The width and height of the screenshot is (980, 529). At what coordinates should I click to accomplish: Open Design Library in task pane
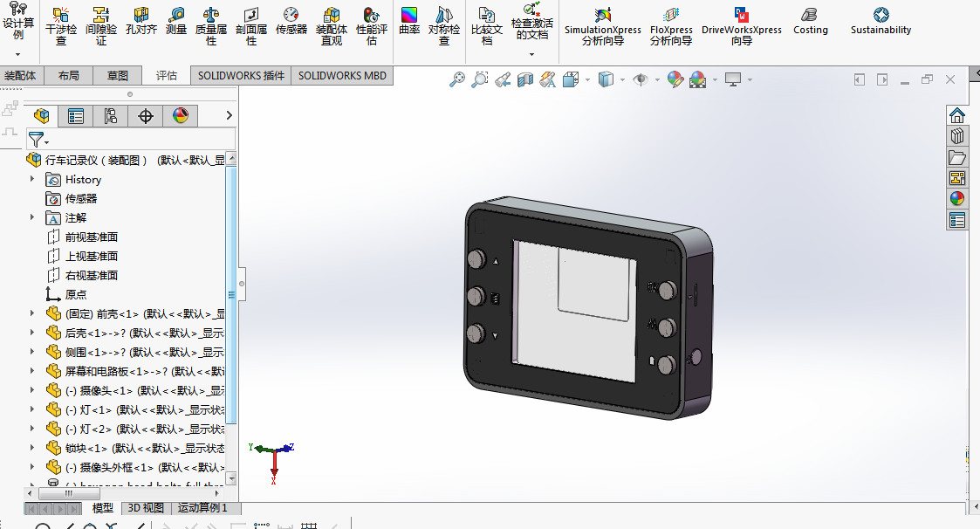957,135
